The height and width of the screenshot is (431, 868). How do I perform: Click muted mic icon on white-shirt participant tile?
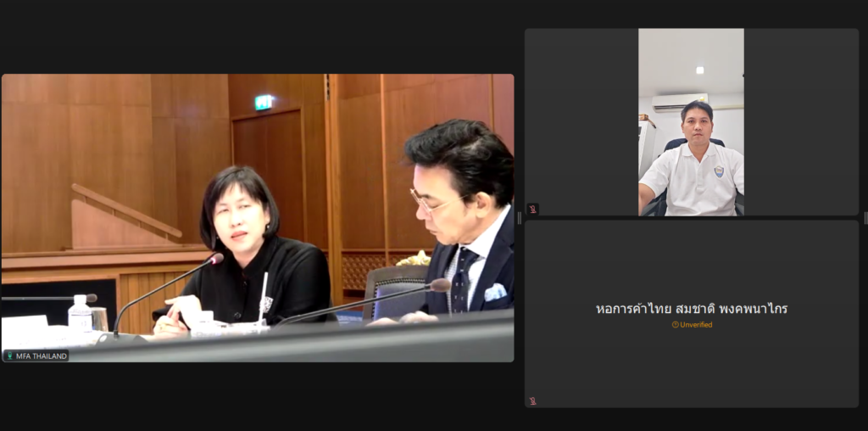pos(533,209)
